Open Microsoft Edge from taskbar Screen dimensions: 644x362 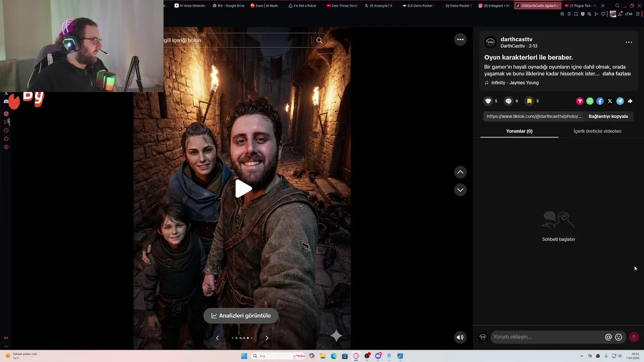tap(334, 356)
